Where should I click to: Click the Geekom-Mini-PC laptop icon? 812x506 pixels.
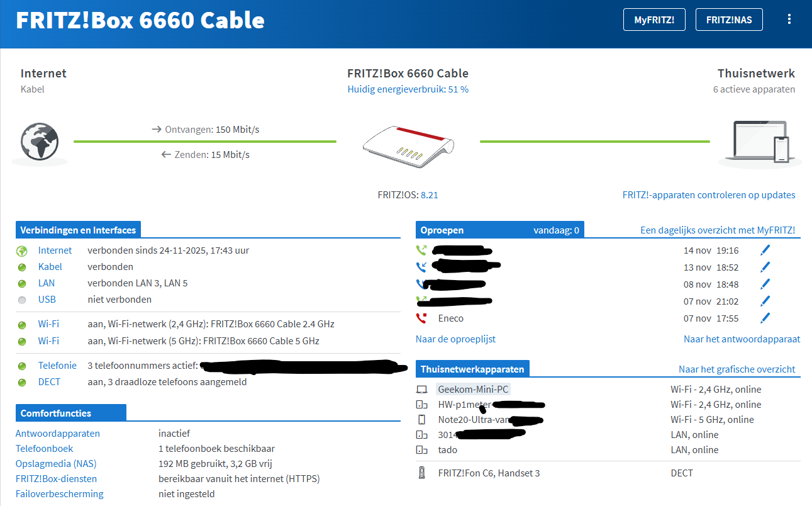pos(421,390)
